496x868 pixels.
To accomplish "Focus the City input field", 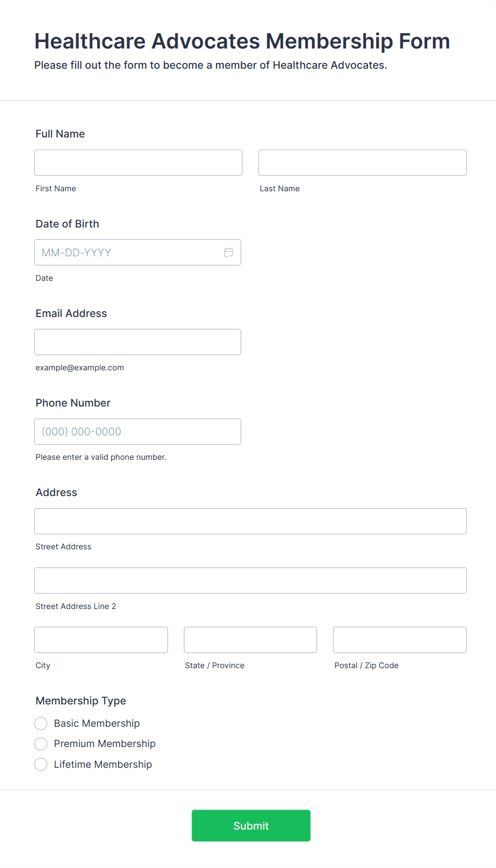I will click(101, 640).
